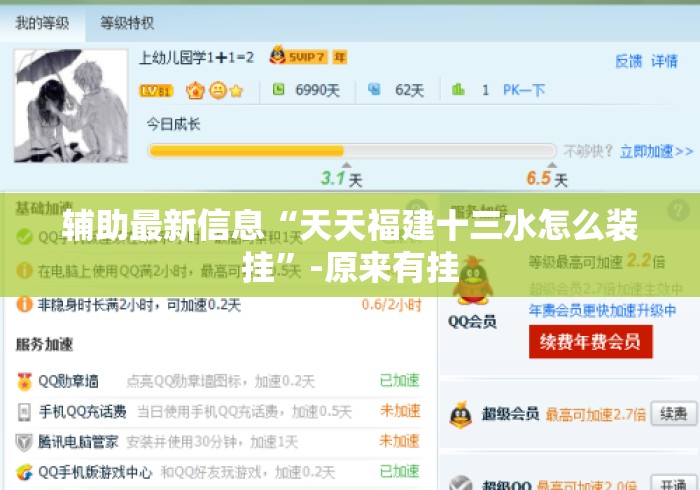
Task: Open the 反馈 link
Action: click(x=629, y=61)
